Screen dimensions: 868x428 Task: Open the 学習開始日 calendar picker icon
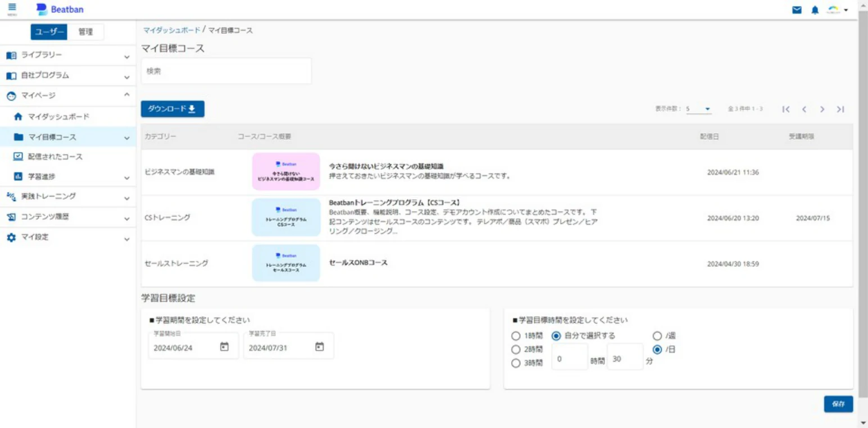(x=224, y=347)
